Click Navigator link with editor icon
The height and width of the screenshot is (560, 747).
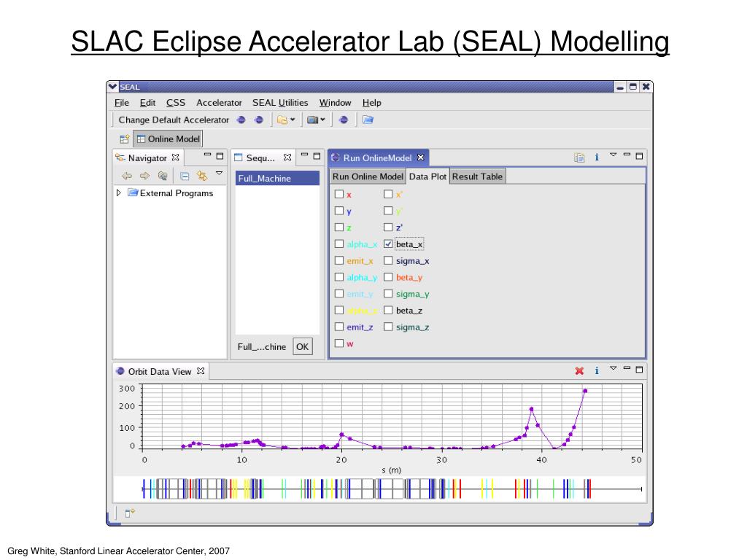(x=202, y=176)
